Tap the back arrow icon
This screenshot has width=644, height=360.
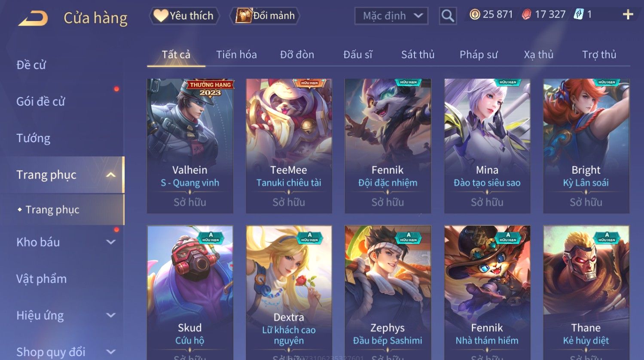(33, 18)
